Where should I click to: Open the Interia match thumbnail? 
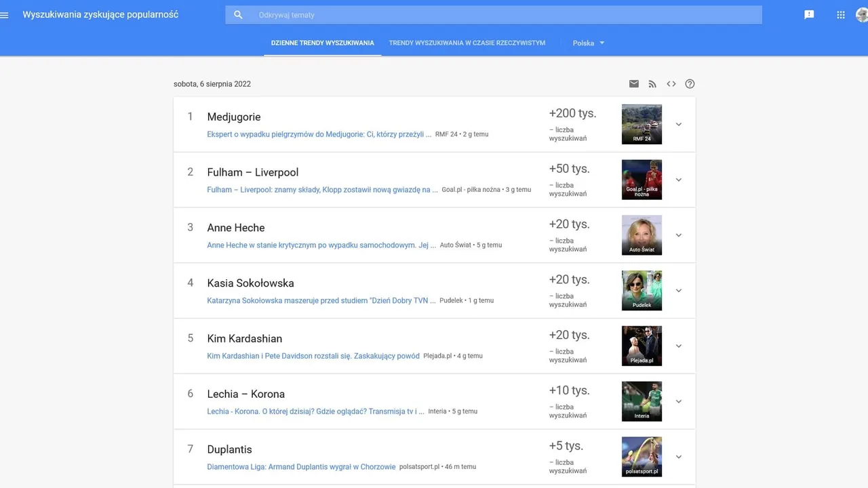(x=642, y=401)
